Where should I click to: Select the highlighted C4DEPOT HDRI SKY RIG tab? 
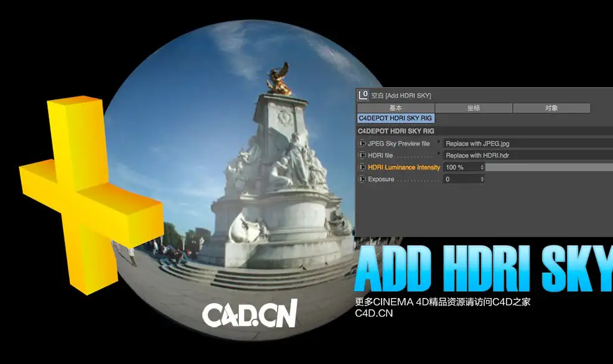click(x=395, y=118)
